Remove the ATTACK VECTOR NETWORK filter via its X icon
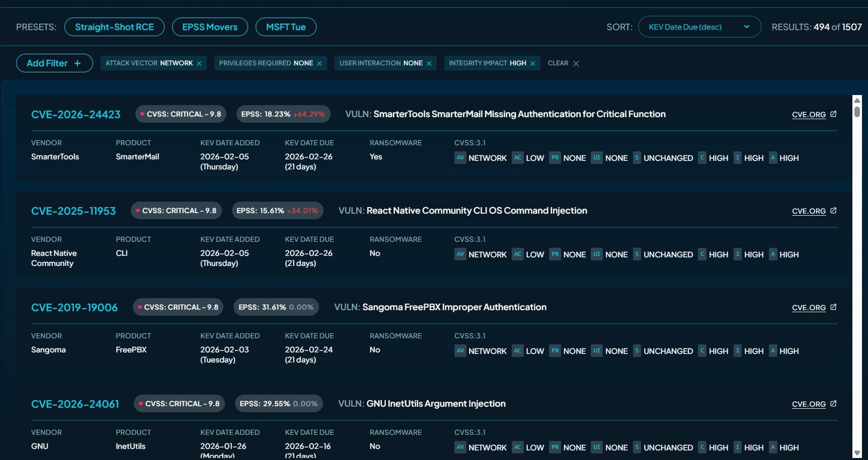The image size is (868, 460). click(x=199, y=63)
